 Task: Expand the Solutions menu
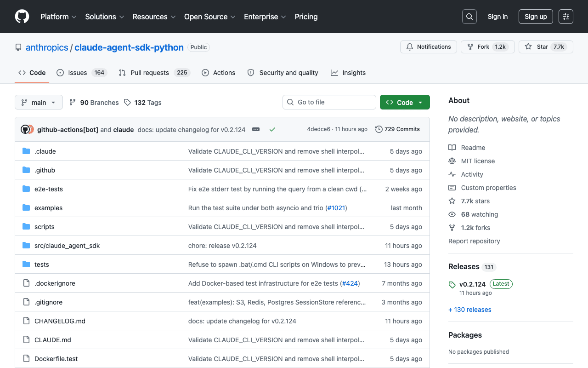105,17
